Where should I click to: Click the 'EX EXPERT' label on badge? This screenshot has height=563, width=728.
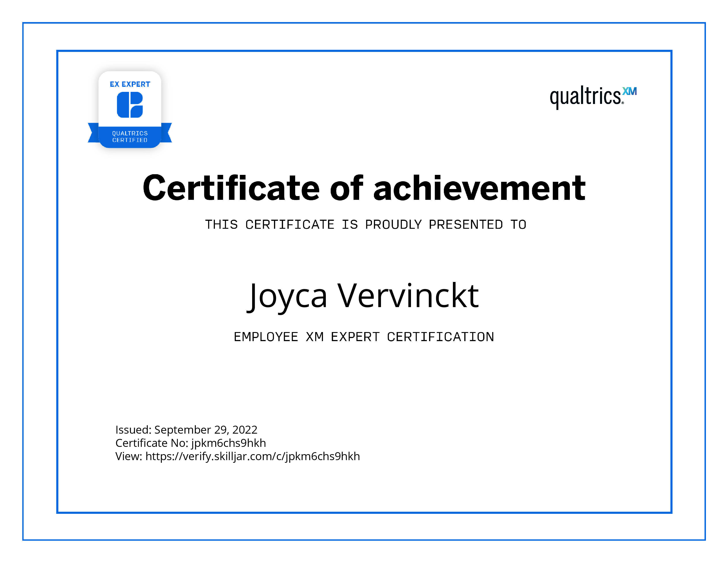point(130,84)
